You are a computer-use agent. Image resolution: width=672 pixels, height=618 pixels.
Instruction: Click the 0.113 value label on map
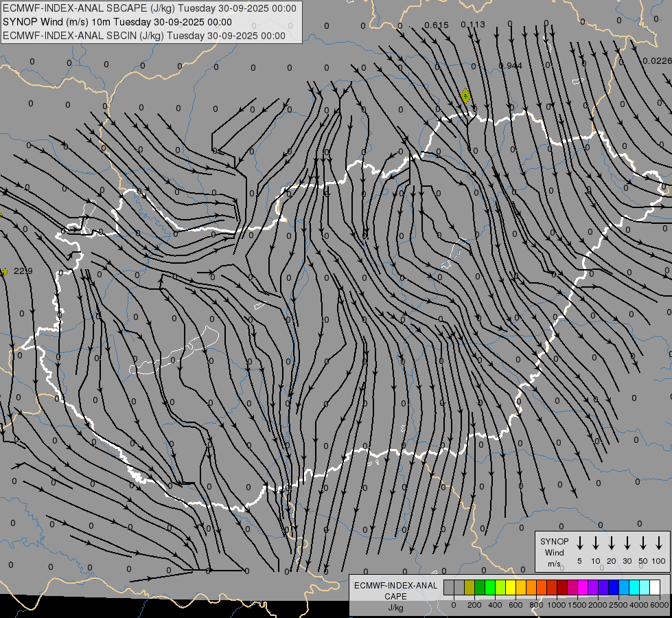[473, 25]
